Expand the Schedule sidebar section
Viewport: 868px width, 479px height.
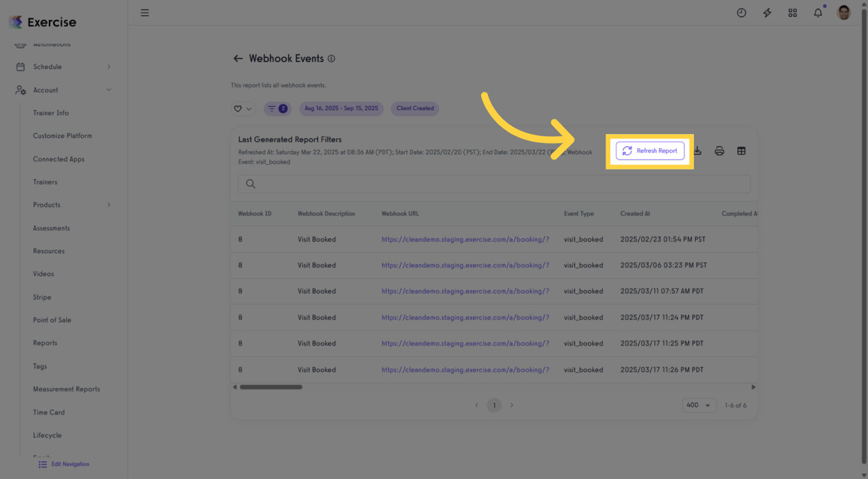pos(48,67)
